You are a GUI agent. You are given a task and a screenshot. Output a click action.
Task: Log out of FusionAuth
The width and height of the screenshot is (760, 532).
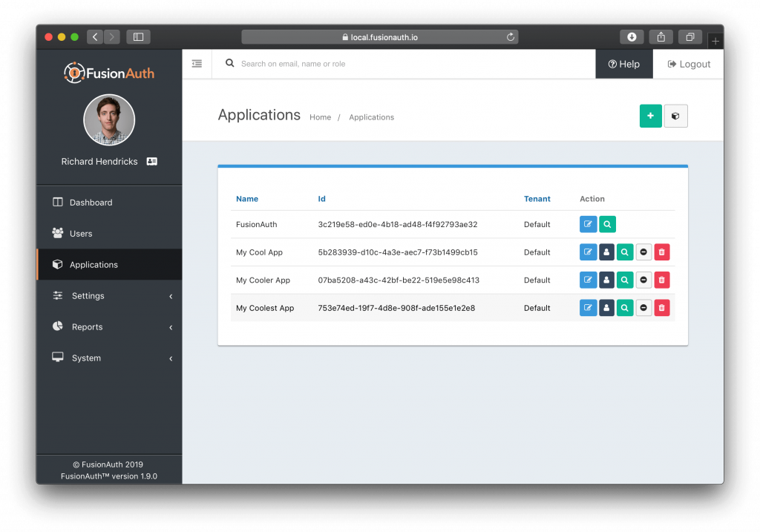tap(688, 64)
